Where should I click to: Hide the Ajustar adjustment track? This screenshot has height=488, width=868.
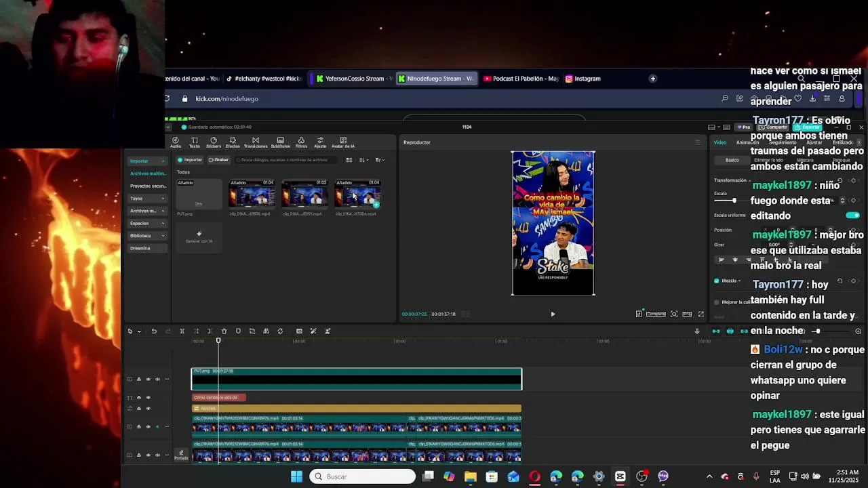pos(148,408)
